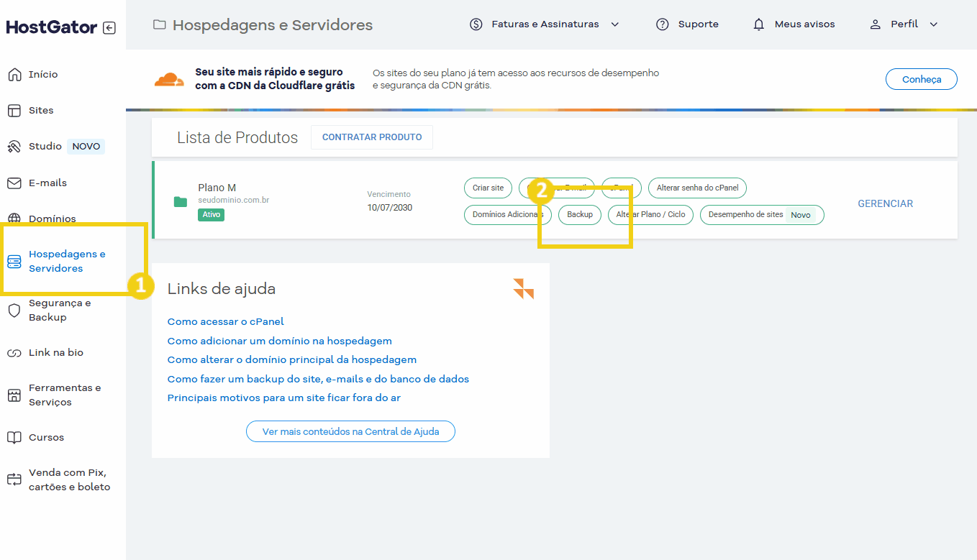977x560 pixels.
Task: Expand the Perfil dropdown chevron
Action: (934, 24)
